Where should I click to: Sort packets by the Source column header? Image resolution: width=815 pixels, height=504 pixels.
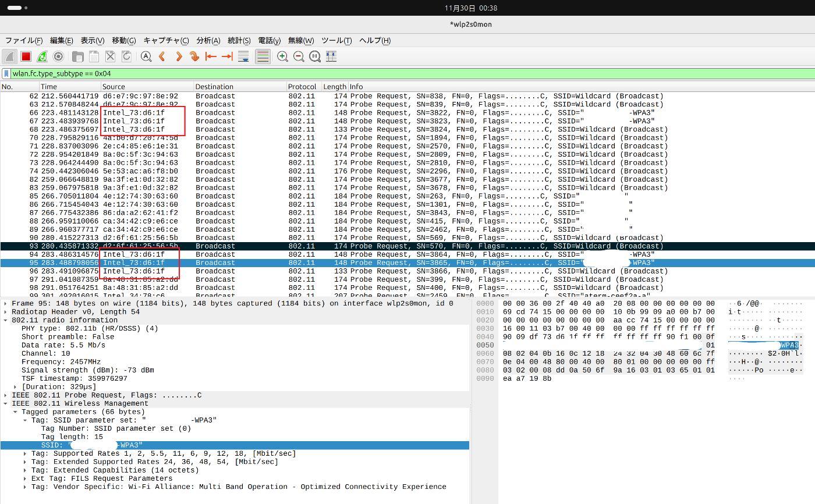(147, 87)
